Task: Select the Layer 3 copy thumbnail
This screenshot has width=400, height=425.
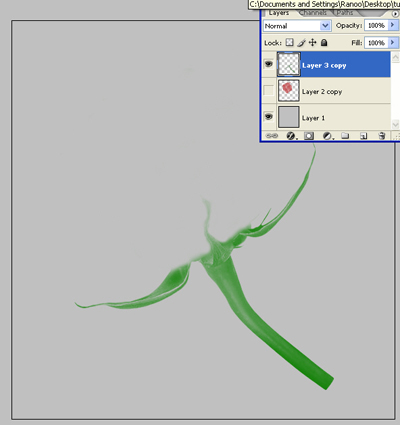Action: (x=289, y=64)
